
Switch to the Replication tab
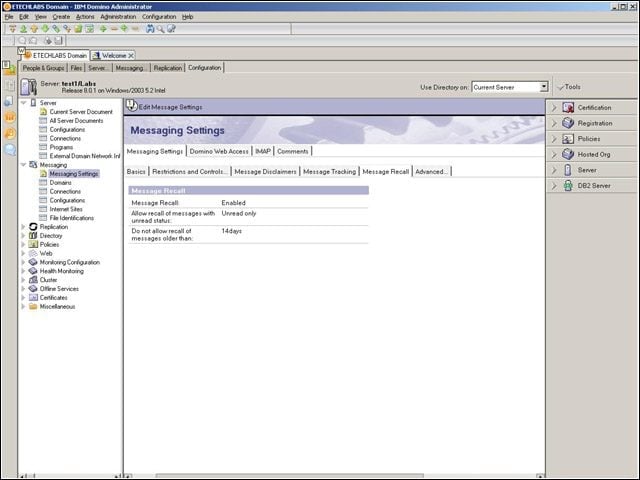point(168,68)
